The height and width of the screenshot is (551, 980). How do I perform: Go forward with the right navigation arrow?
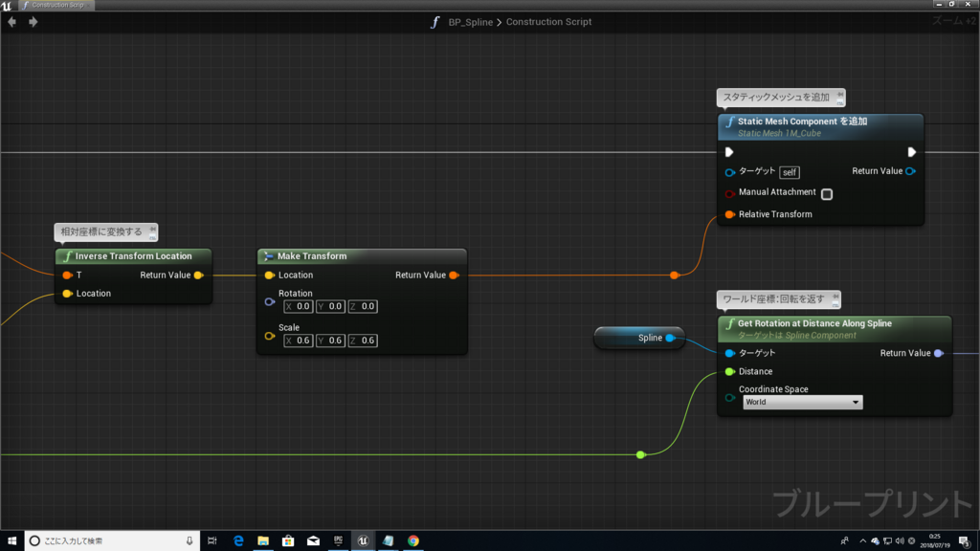tap(33, 22)
